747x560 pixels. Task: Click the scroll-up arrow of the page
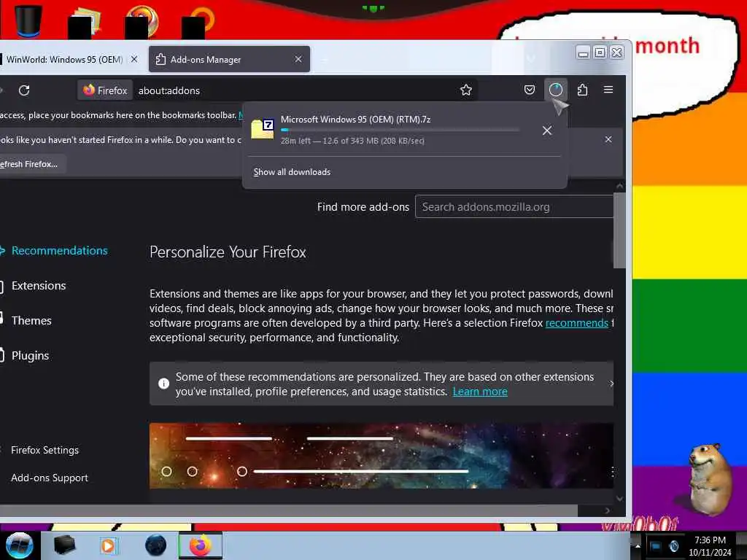click(x=619, y=186)
